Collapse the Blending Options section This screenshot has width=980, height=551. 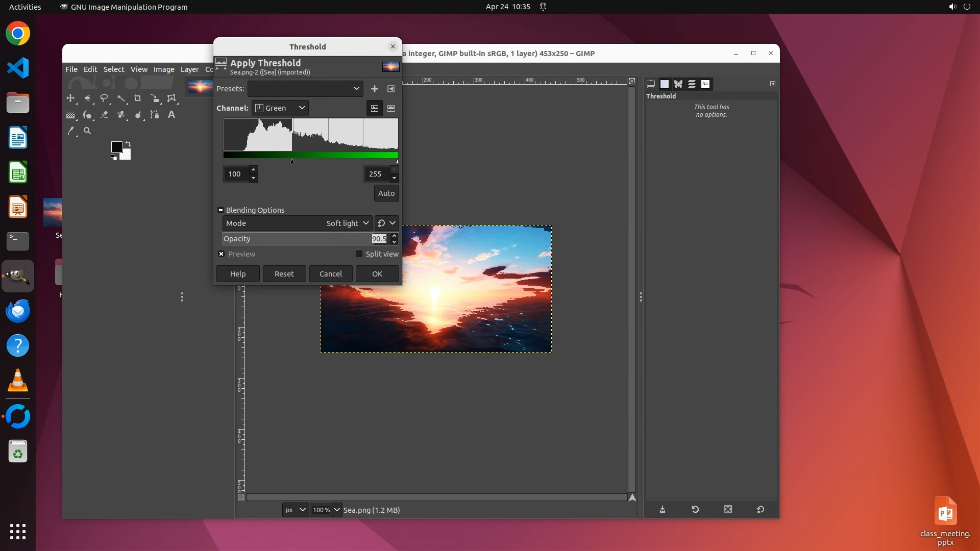point(220,210)
